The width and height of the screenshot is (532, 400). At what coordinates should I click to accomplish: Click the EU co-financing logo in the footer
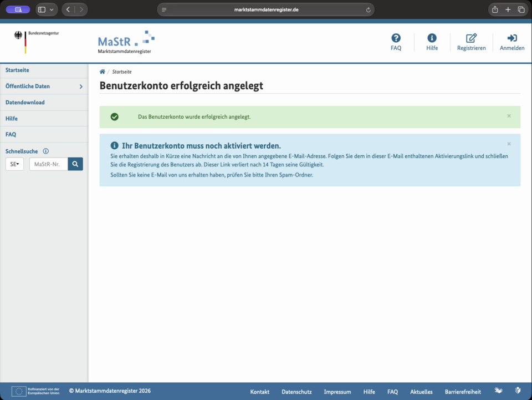coord(35,391)
